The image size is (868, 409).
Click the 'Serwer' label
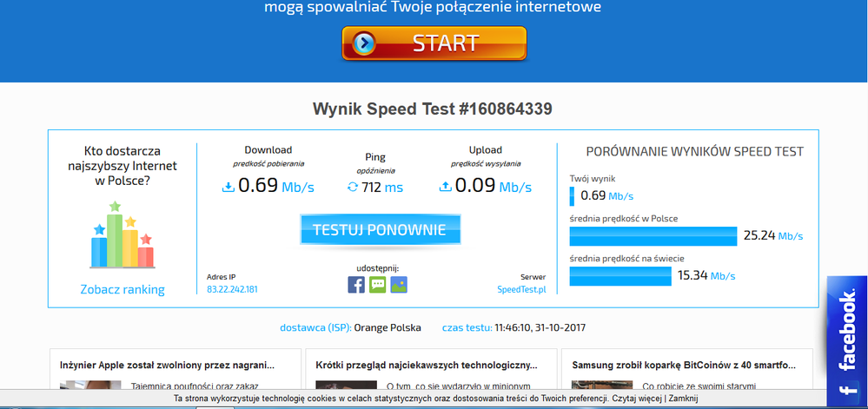tap(533, 277)
